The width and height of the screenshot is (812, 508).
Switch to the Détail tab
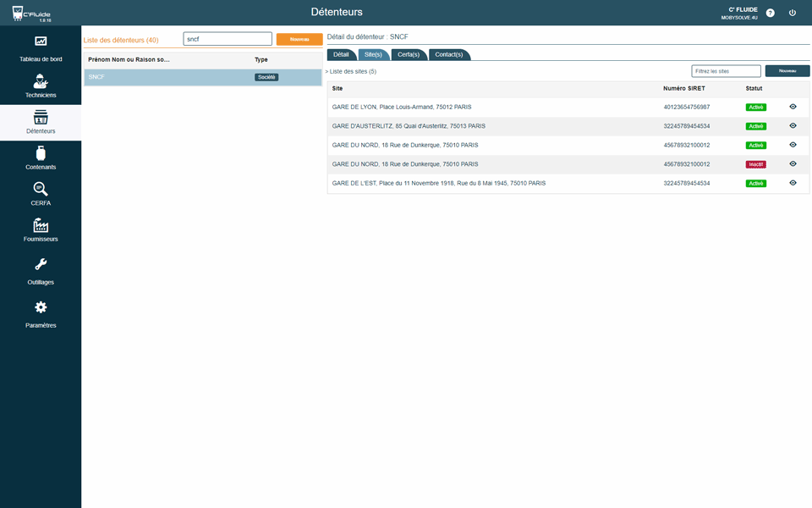point(341,54)
